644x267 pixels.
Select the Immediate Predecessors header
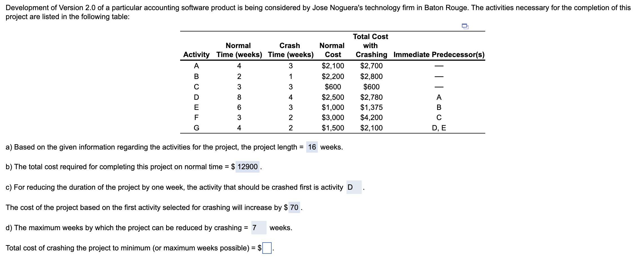click(x=439, y=55)
